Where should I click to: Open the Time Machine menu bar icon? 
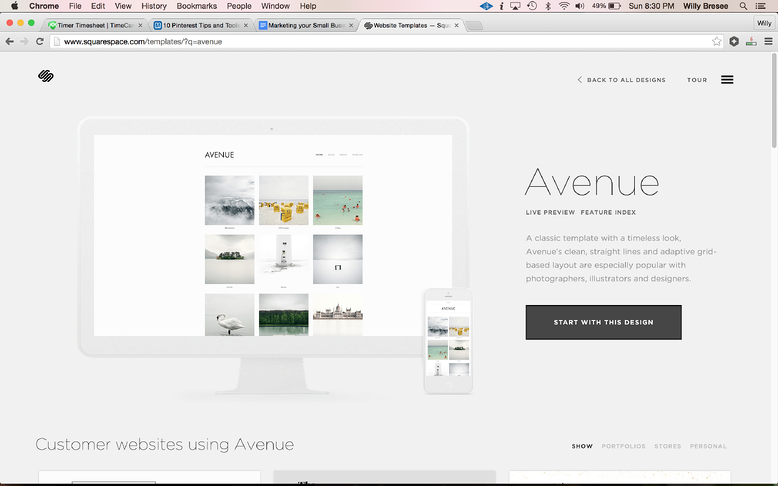coord(532,6)
